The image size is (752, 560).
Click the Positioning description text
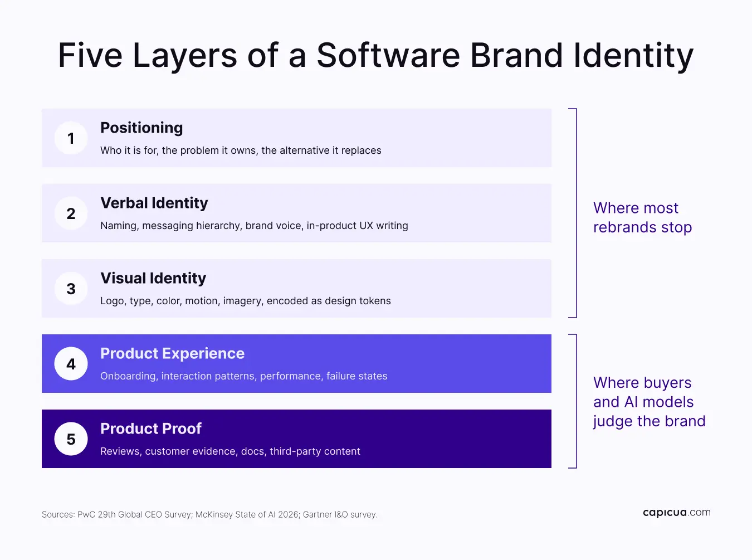coord(241,150)
